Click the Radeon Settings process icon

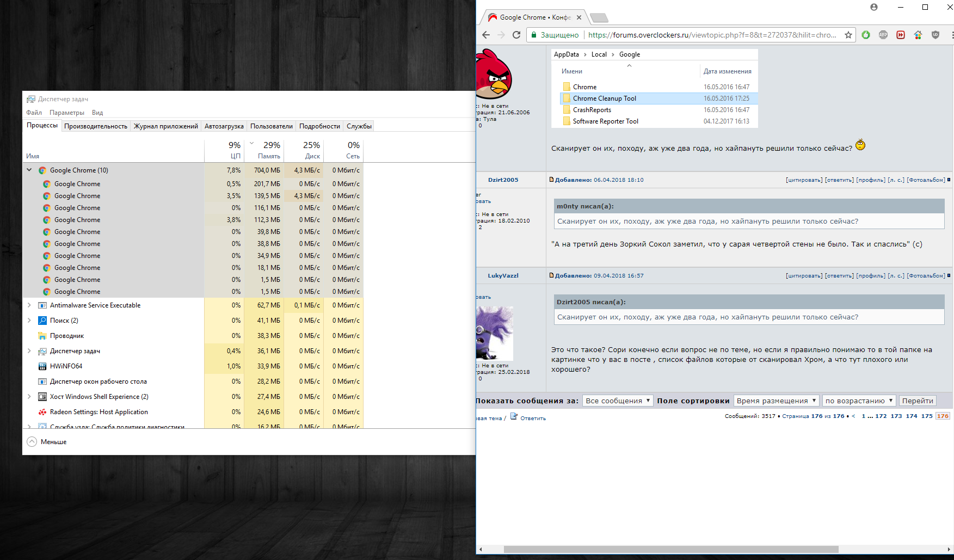(42, 412)
